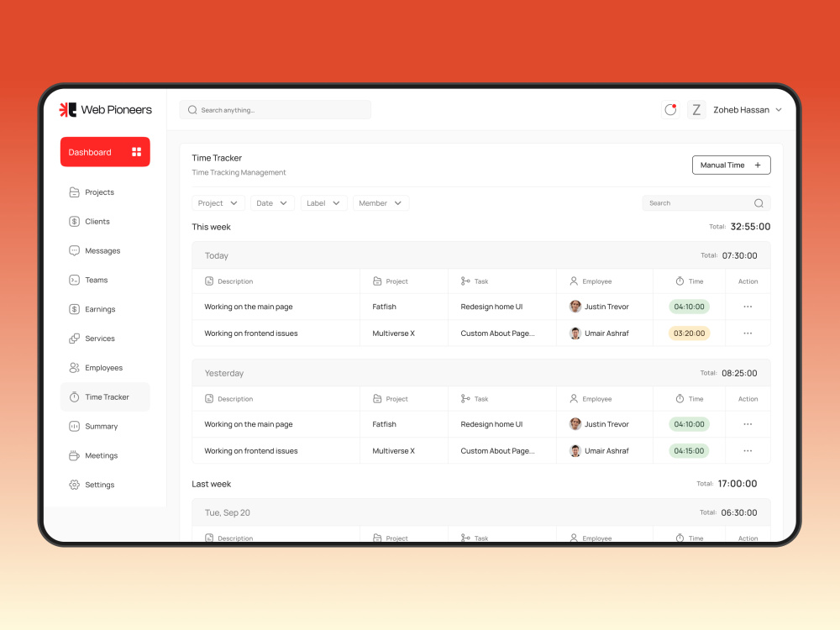
Task: Click the Today Time column stopwatch icon
Action: click(680, 281)
